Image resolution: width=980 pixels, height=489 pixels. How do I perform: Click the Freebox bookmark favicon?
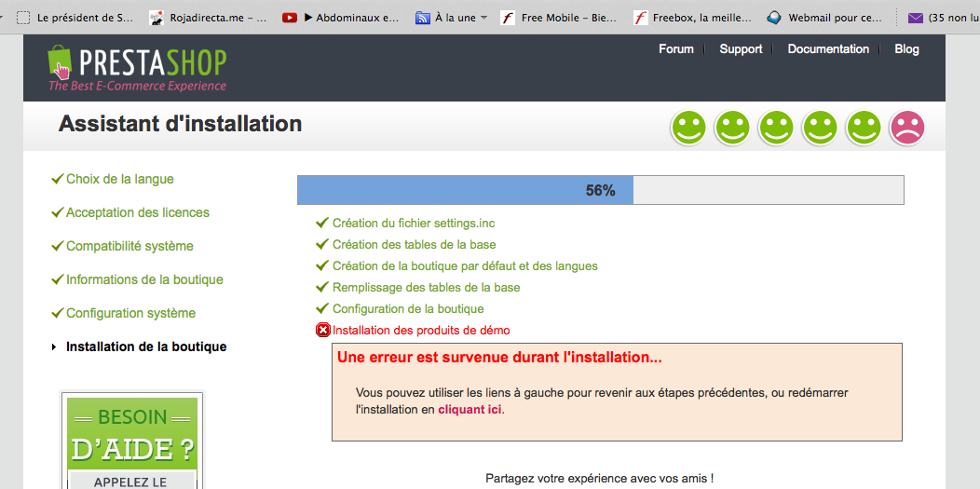point(639,18)
